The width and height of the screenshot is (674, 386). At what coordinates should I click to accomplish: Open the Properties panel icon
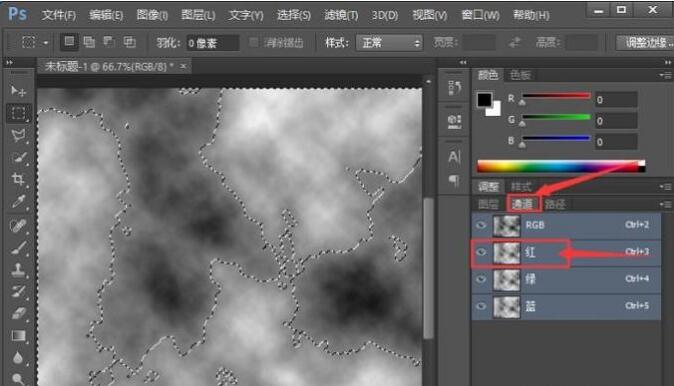pyautogui.click(x=454, y=121)
